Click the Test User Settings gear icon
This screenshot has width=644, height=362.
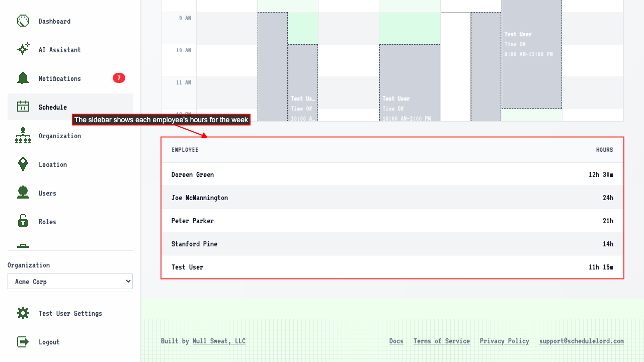click(23, 313)
